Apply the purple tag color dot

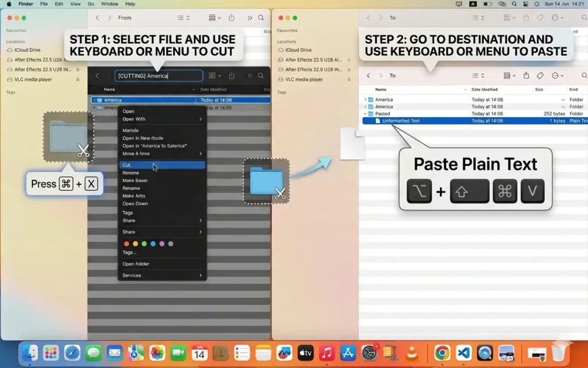[x=161, y=244]
